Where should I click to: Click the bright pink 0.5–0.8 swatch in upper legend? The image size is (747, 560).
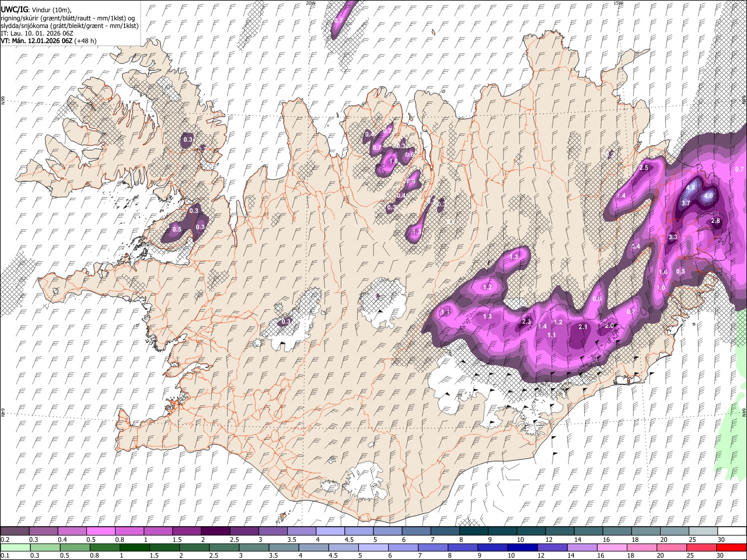click(x=101, y=531)
